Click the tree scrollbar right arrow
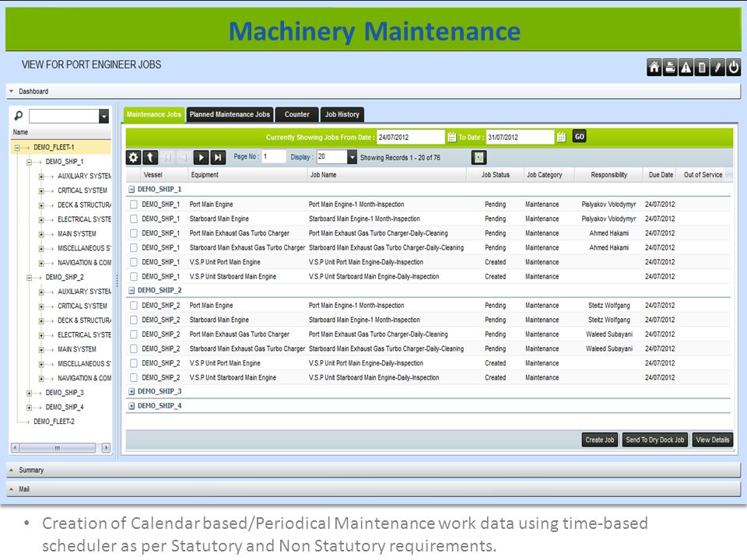 click(106, 448)
